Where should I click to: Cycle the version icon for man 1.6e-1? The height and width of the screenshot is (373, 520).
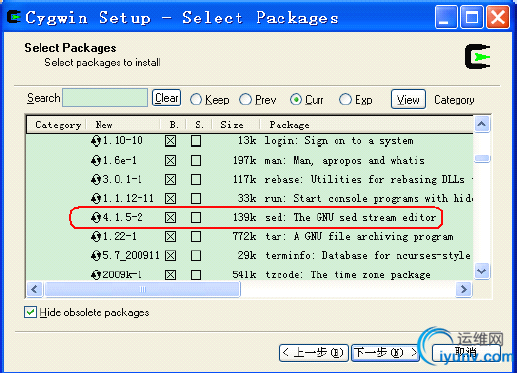point(96,161)
